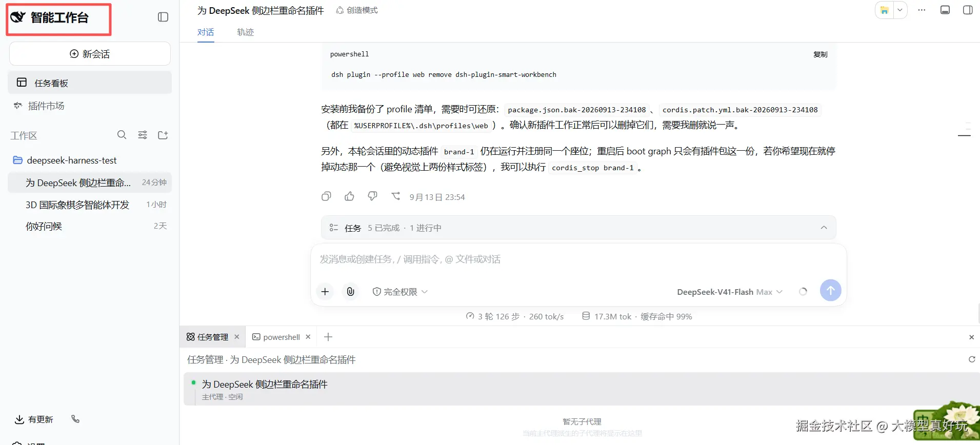
Task: Open the DeepSeek-V41-Flash Max model dropdown
Action: [x=730, y=292]
